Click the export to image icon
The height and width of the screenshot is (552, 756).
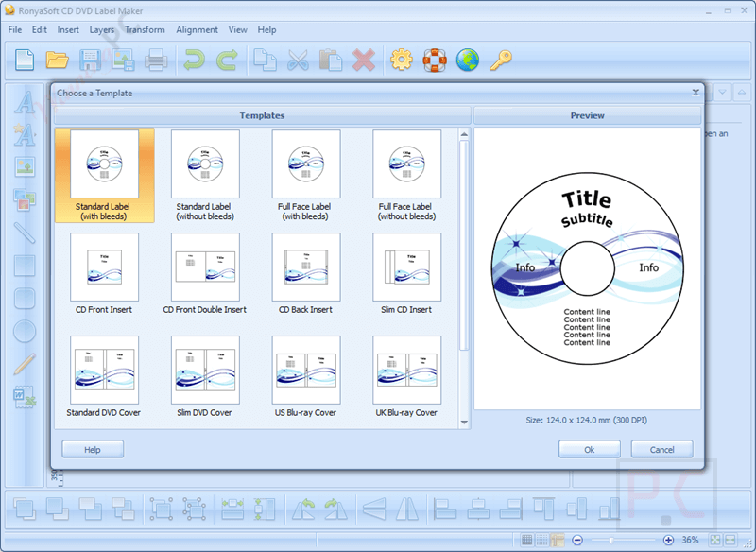coord(123,60)
